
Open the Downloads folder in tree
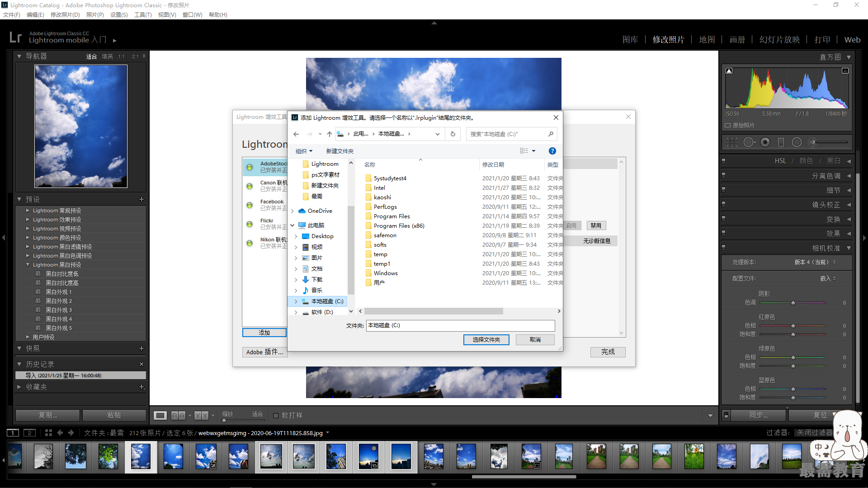pos(317,280)
